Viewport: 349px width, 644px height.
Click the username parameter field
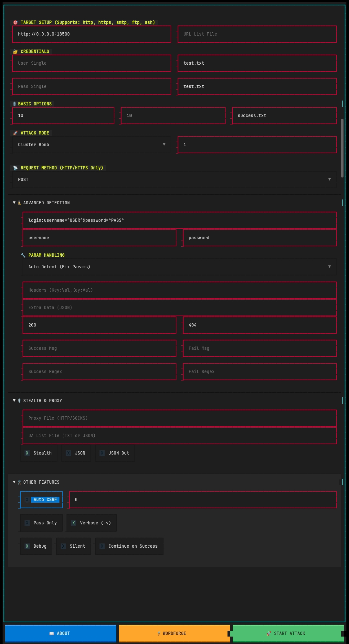pyautogui.click(x=100, y=238)
